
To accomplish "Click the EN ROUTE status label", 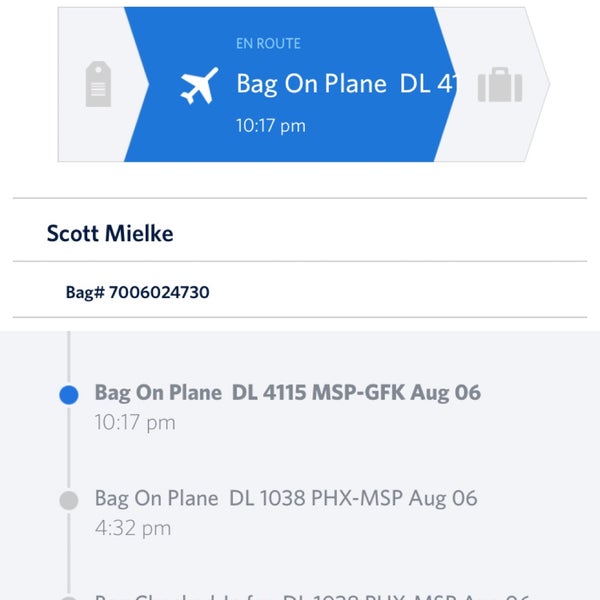I will point(268,44).
